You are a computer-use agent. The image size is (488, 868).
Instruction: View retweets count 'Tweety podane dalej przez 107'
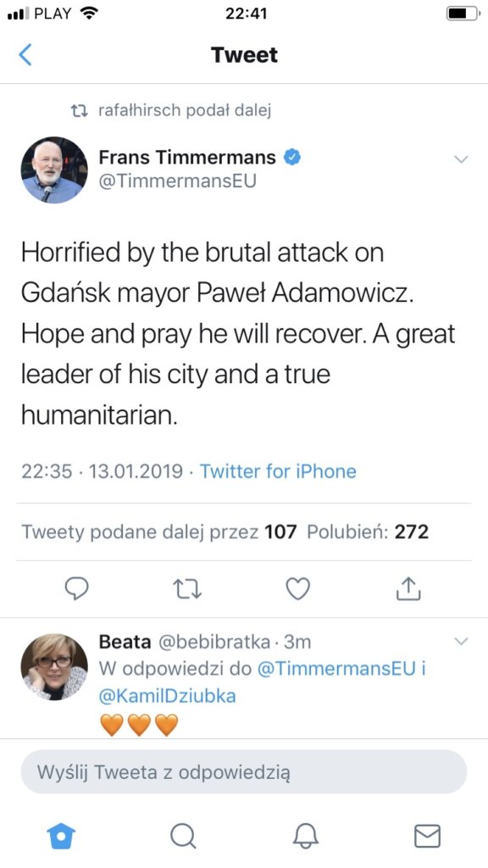(159, 532)
